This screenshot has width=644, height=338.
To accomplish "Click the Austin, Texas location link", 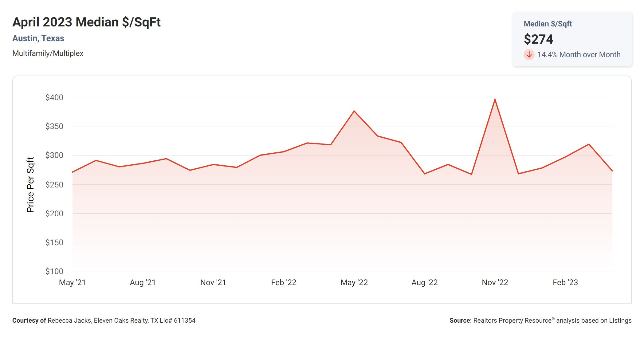I will coord(38,38).
